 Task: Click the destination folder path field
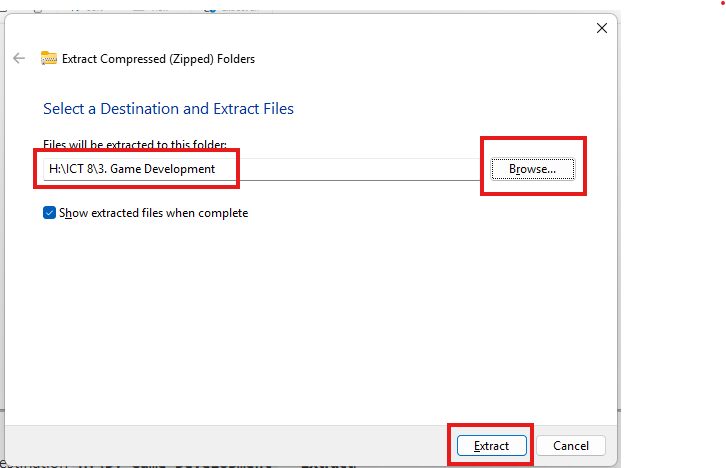coord(262,169)
